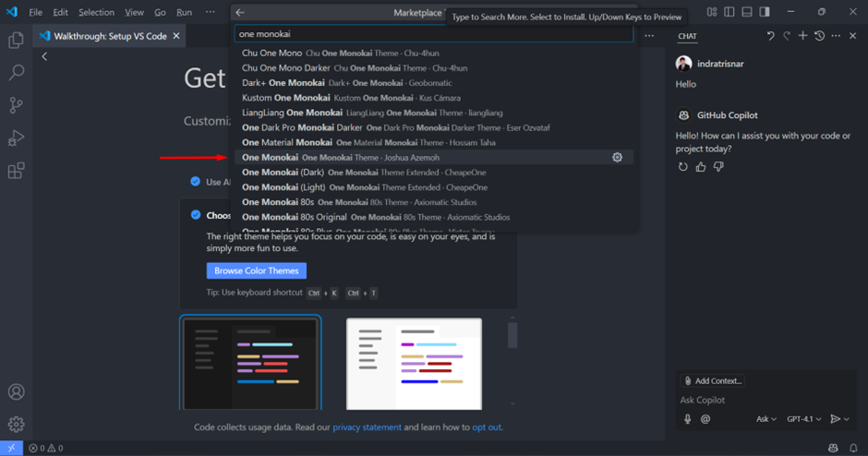868x456 pixels.
Task: Click Customize Layout icon in title bar
Action: (712, 12)
